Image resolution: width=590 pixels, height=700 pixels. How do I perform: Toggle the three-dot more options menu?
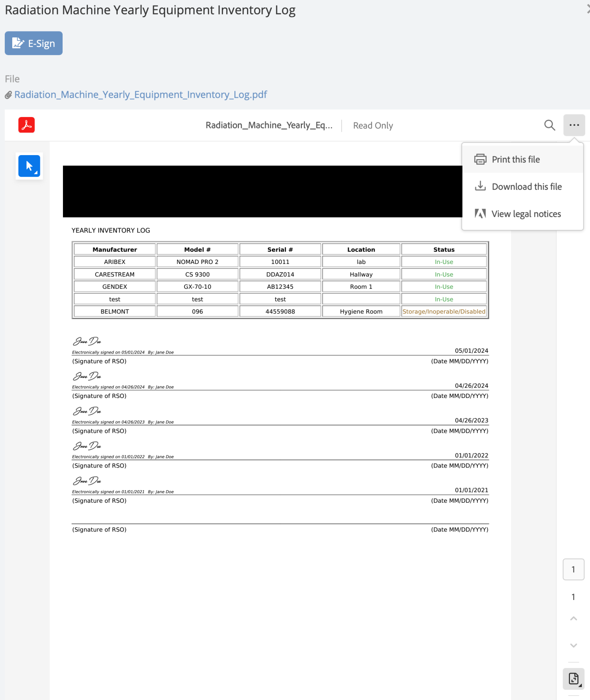pos(574,125)
